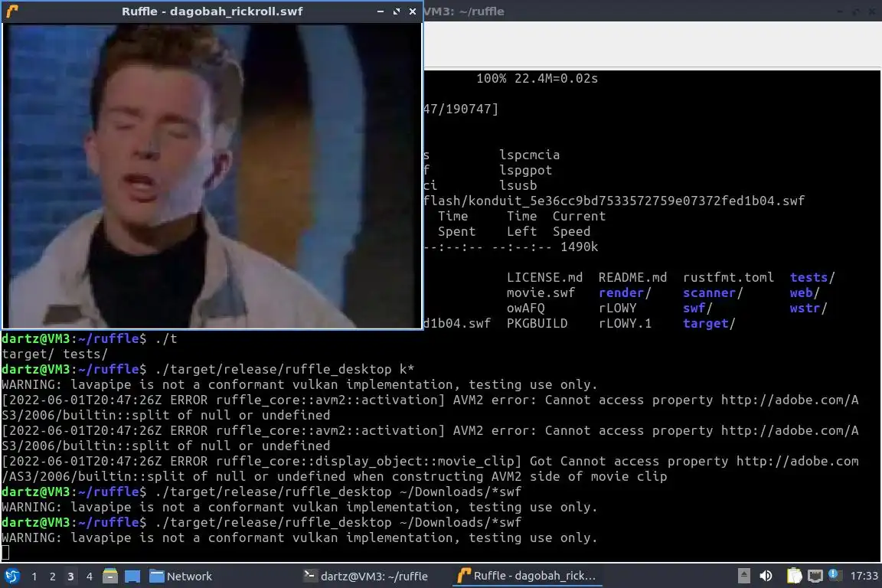Viewport: 882px width, 588px height.
Task: Click the swf/ directory in terminal listing
Action: tap(697, 308)
